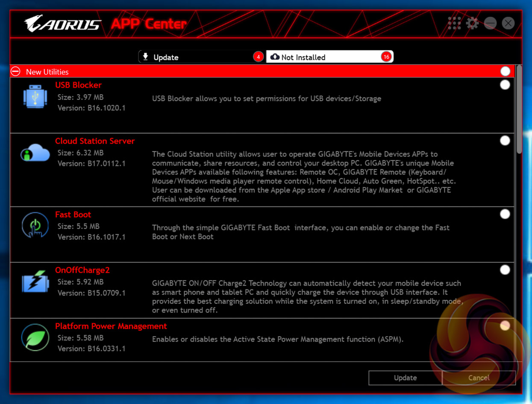This screenshot has width=532, height=404.
Task: Click the ON/OFF Charge2 description paragraph
Action: tap(307, 297)
